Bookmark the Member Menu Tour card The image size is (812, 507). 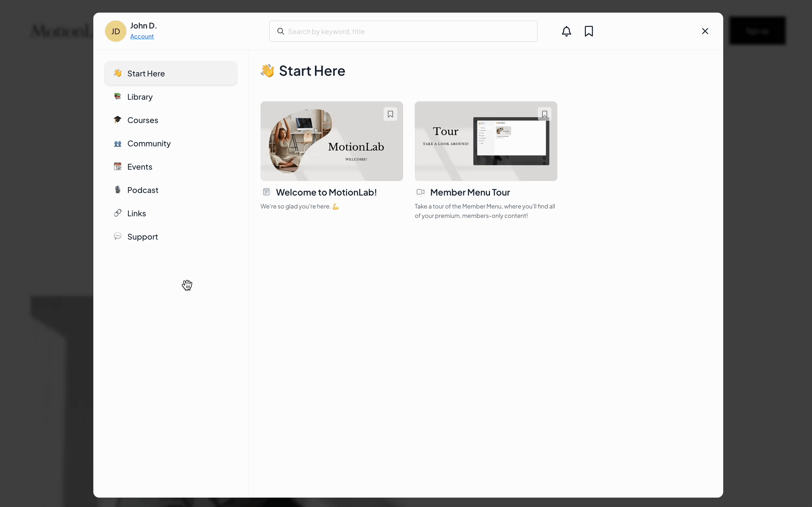click(x=544, y=114)
